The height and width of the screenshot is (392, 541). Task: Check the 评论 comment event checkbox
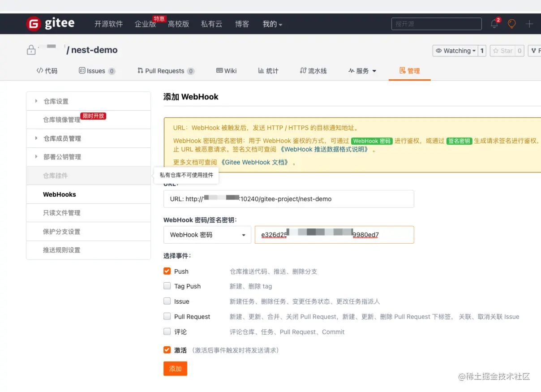coord(167,332)
